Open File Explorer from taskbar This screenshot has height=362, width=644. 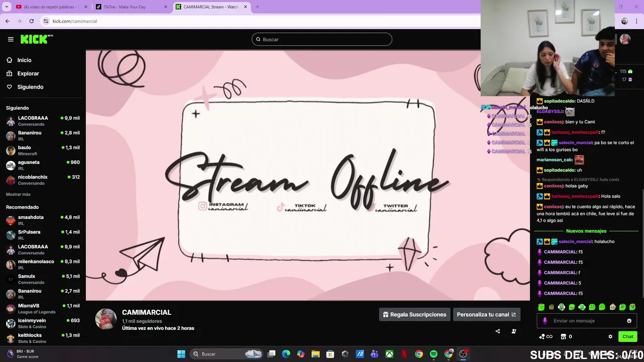coord(315,354)
